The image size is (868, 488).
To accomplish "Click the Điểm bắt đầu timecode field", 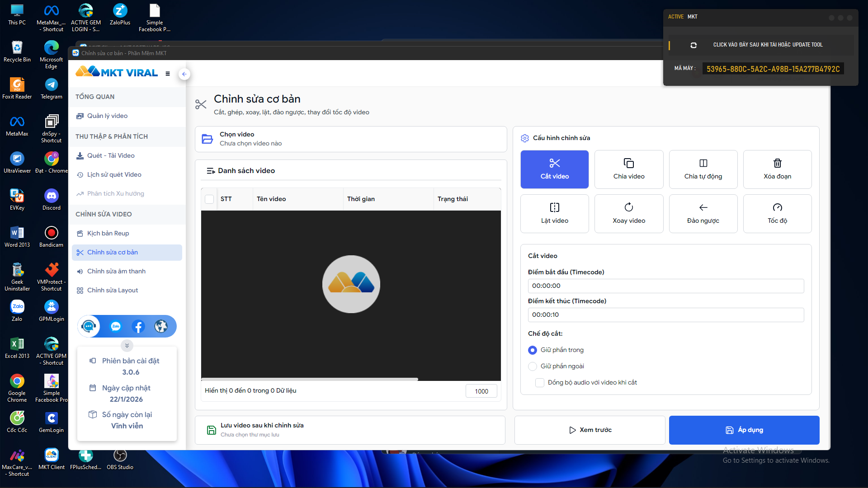I will click(666, 286).
